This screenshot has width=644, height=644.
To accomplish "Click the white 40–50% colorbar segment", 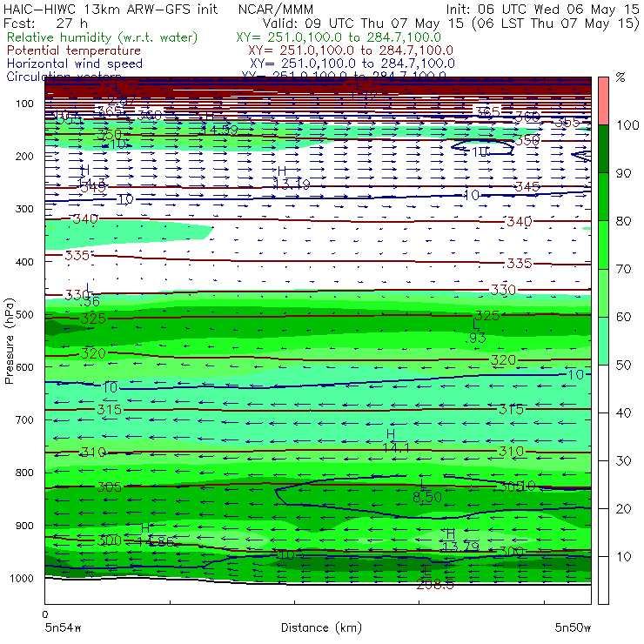I will pyautogui.click(x=603, y=388).
